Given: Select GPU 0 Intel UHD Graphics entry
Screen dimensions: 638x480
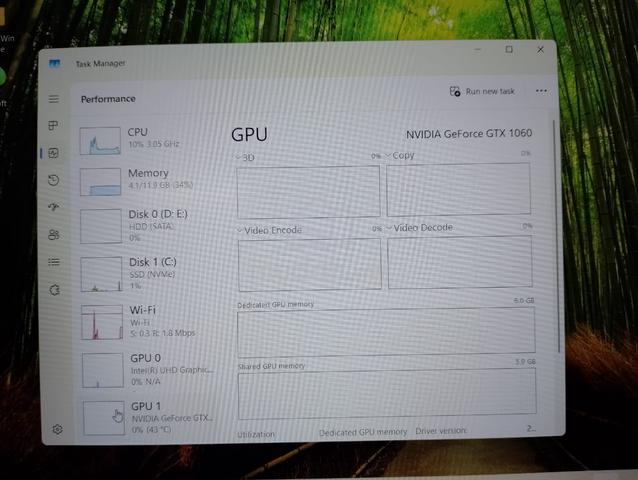Looking at the screenshot, I should [x=150, y=370].
